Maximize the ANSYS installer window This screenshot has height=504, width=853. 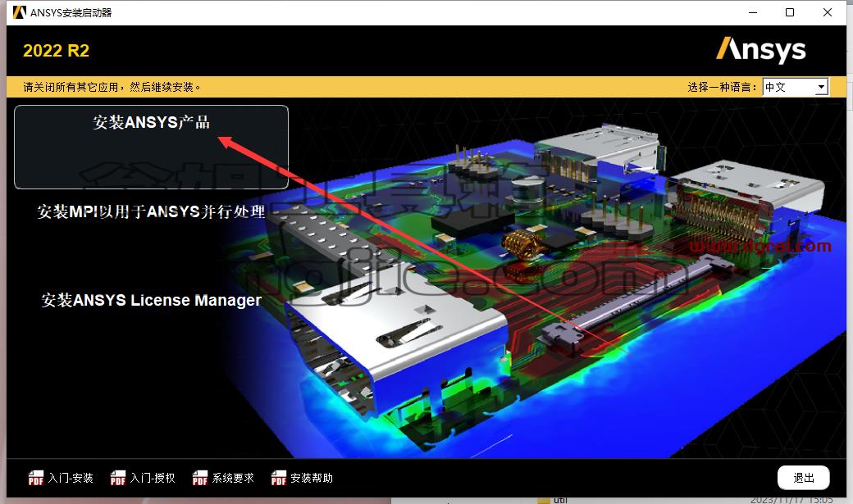[790, 12]
